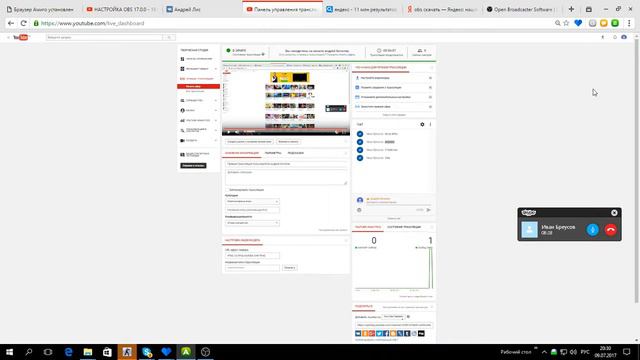The height and width of the screenshot is (360, 640).
Task: Open Microsoft Edge from taskbar
Action: (x=69, y=352)
